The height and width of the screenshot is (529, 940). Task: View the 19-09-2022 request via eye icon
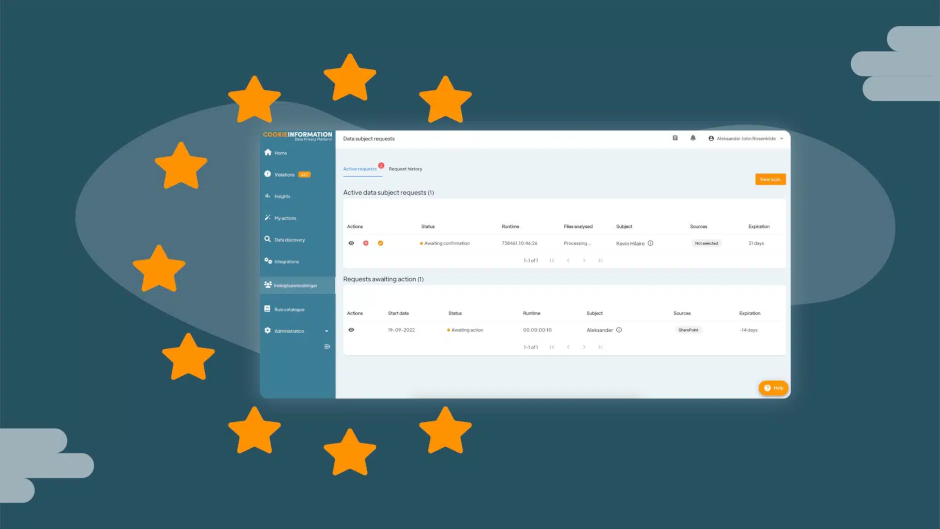click(x=351, y=330)
